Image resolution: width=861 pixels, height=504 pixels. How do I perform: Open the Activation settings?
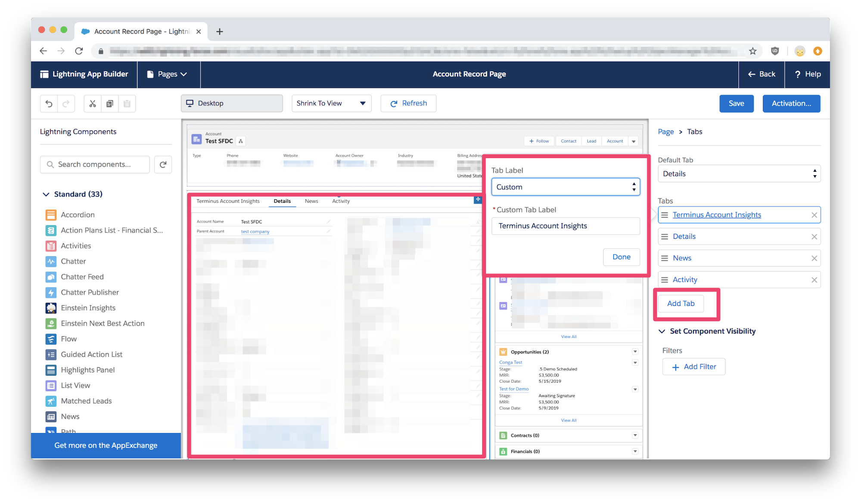click(x=791, y=103)
